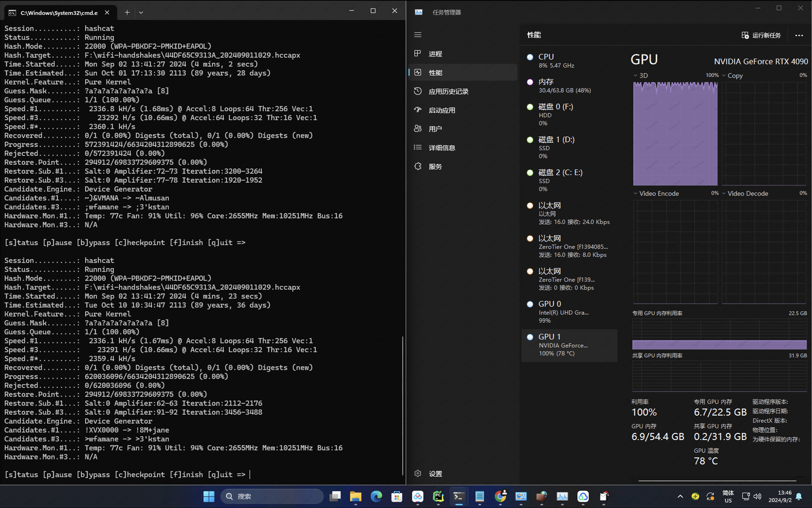Open the notification bell icon
The width and height of the screenshot is (812, 508).
point(799,496)
